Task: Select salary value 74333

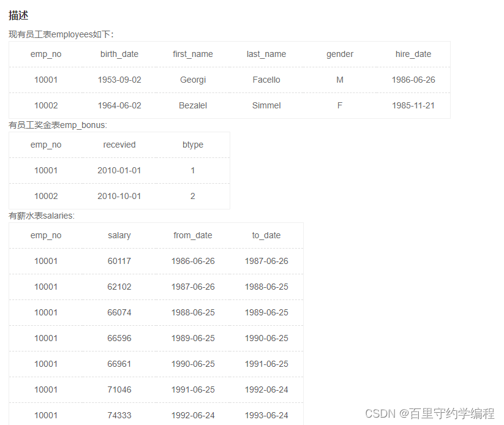Action: [x=119, y=415]
